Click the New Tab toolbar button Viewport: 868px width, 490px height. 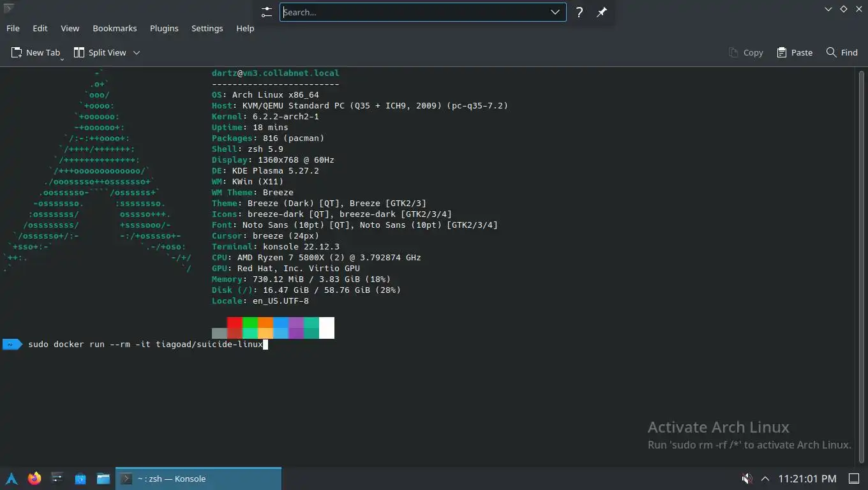[36, 52]
